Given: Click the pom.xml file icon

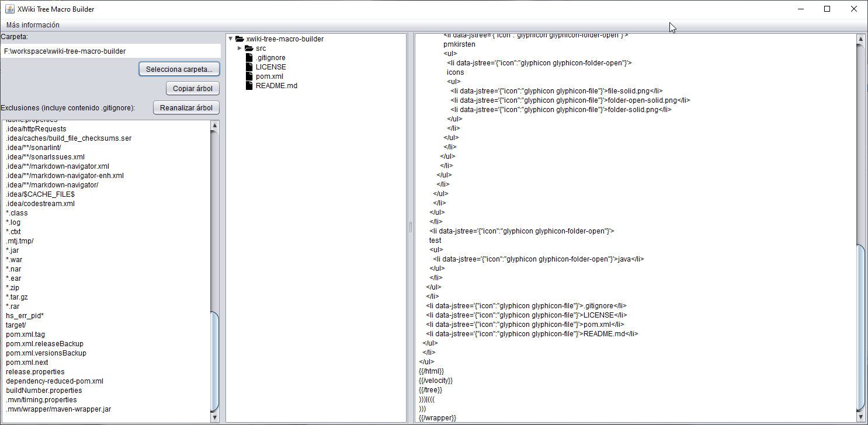Looking at the screenshot, I should [249, 76].
